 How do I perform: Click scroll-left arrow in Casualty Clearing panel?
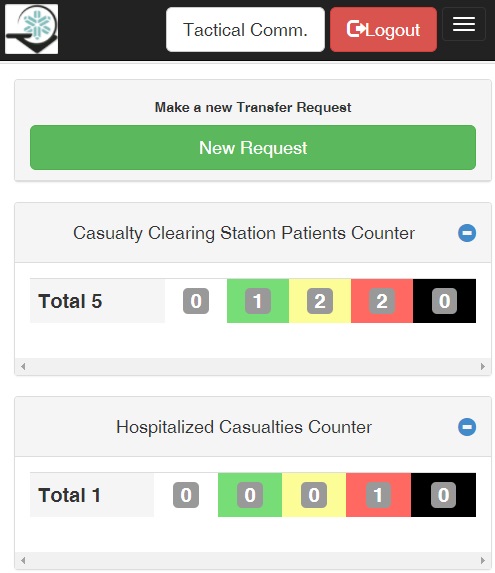coord(23,366)
